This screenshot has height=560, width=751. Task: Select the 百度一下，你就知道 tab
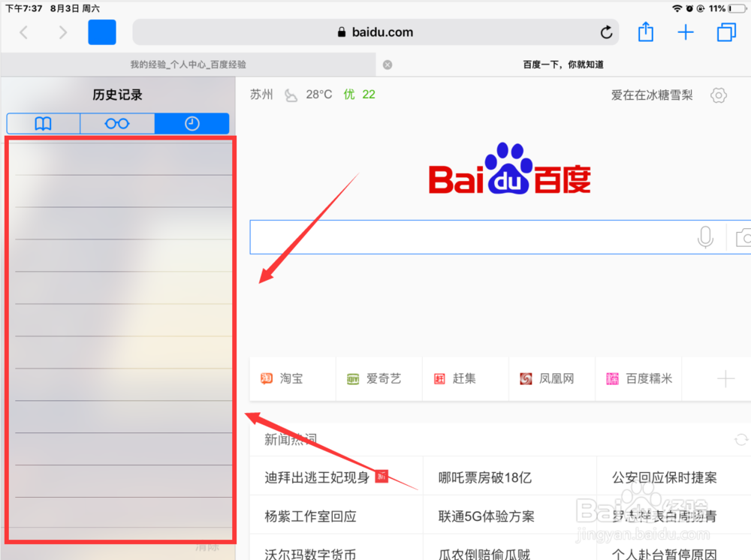pyautogui.click(x=563, y=65)
